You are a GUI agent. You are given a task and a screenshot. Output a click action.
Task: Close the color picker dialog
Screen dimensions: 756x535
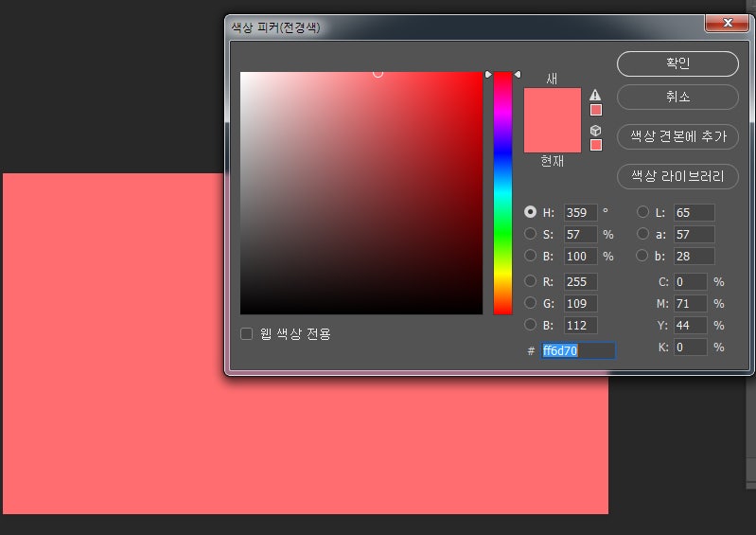pyautogui.click(x=727, y=23)
